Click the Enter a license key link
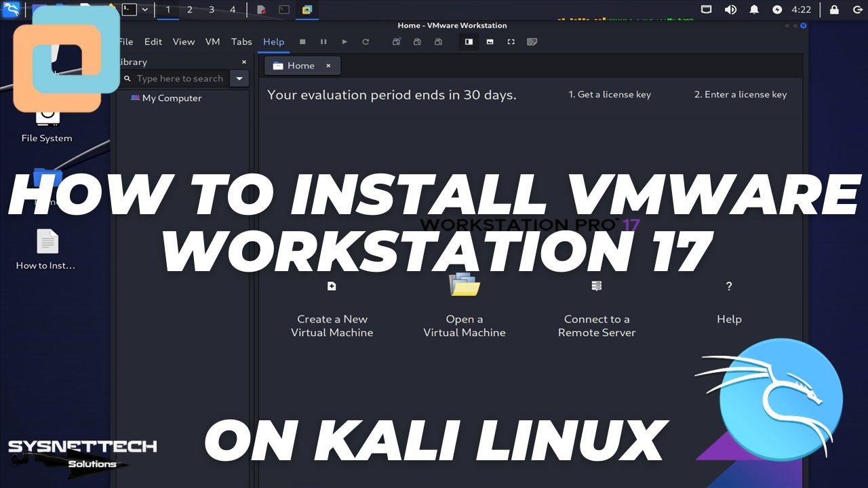The height and width of the screenshot is (488, 868). pyautogui.click(x=741, y=95)
